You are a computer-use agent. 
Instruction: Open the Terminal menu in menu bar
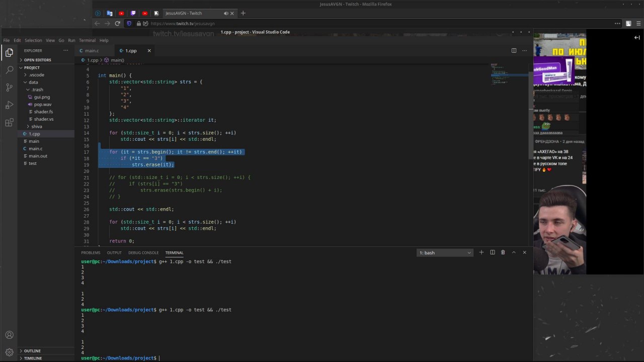[87, 40]
